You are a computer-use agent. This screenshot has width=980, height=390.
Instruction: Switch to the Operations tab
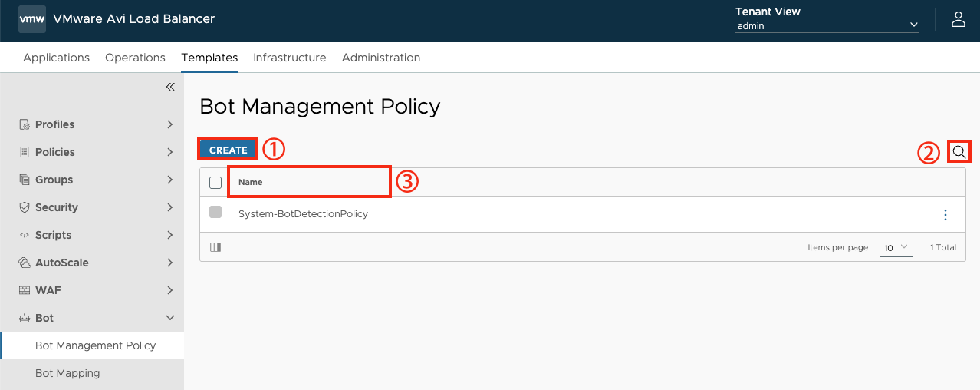tap(135, 58)
